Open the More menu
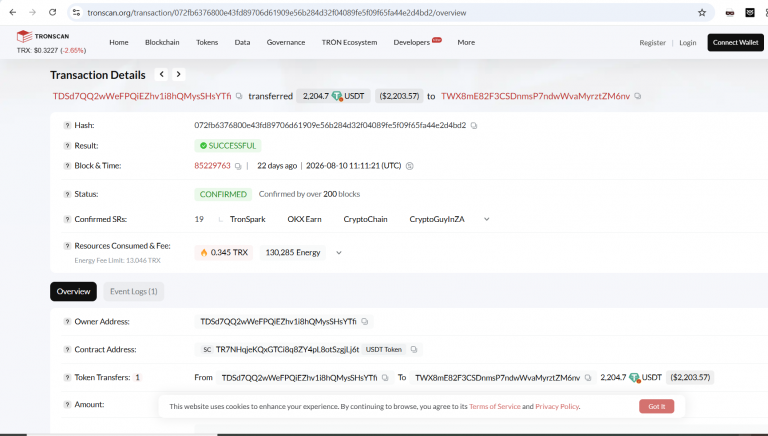Image resolution: width=768 pixels, height=436 pixels. [x=466, y=43]
